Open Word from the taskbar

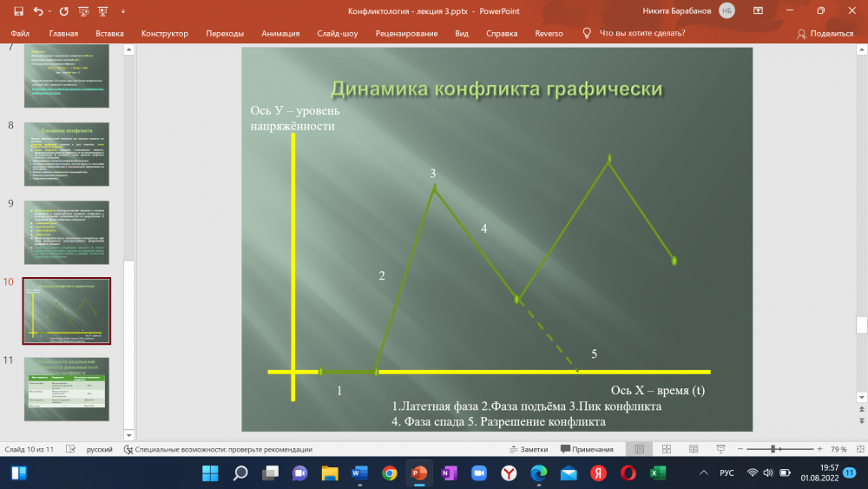point(360,473)
